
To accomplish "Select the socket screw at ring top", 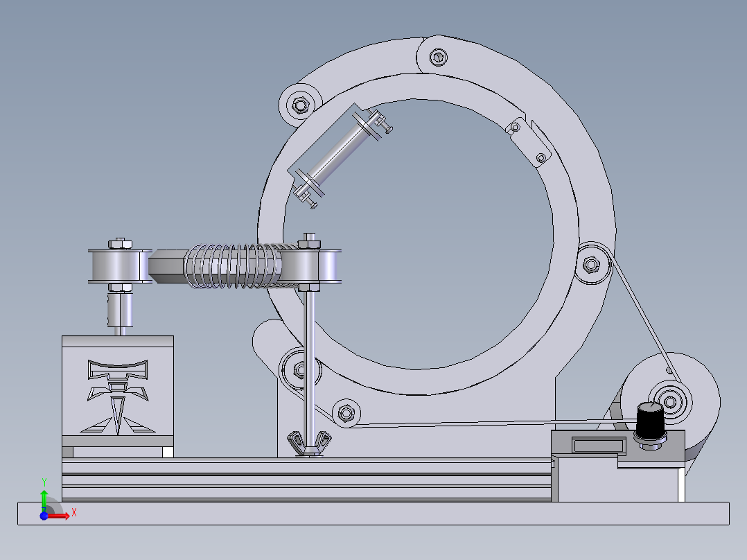I will coord(438,58).
